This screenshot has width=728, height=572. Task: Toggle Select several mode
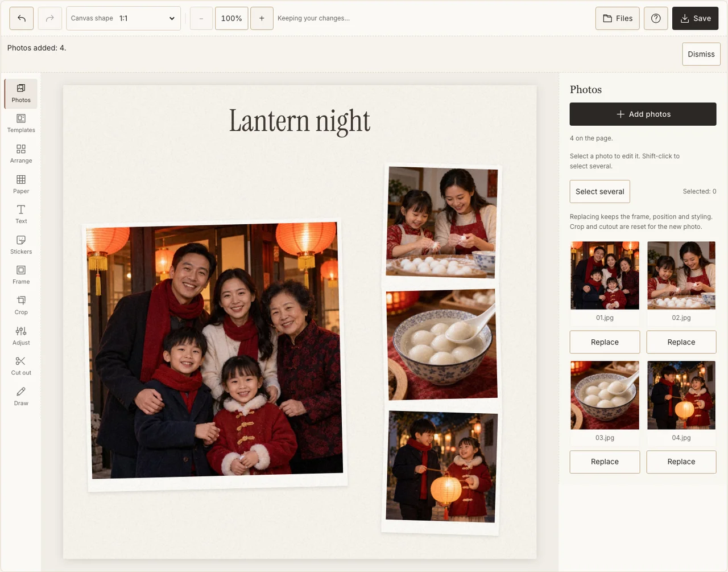click(600, 191)
